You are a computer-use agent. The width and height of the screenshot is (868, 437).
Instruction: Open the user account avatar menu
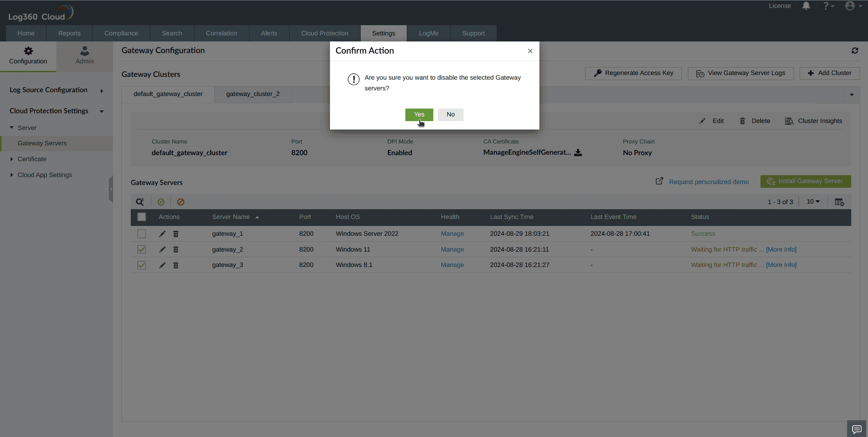tap(854, 6)
